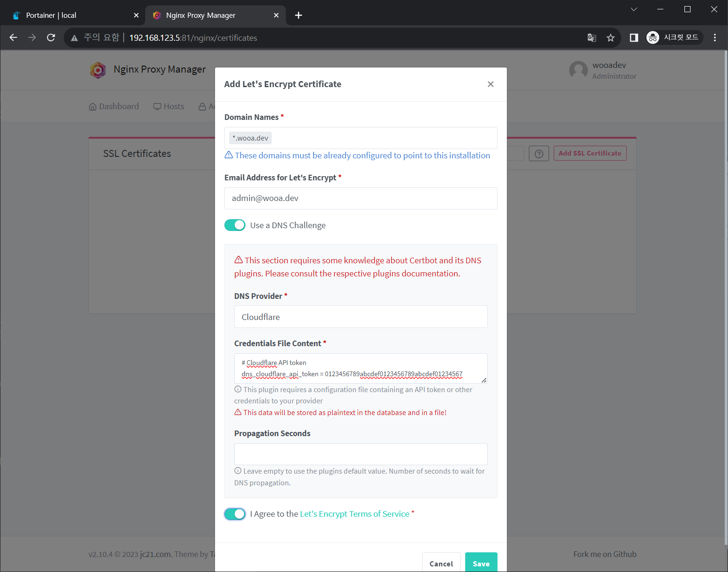The image size is (728, 572).
Task: Click the Credentials File Content textarea
Action: tap(361, 368)
